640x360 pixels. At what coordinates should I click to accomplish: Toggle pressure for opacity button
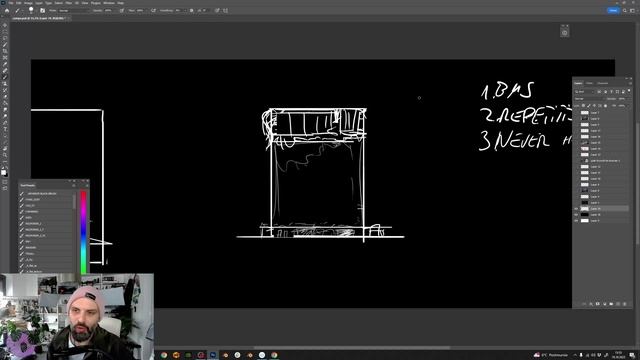(122, 11)
